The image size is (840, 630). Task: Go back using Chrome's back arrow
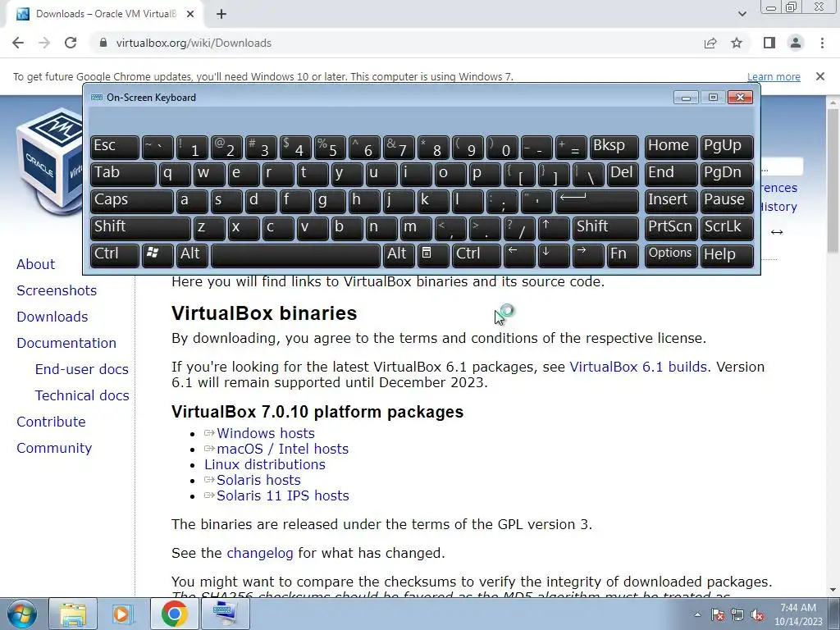click(x=18, y=43)
